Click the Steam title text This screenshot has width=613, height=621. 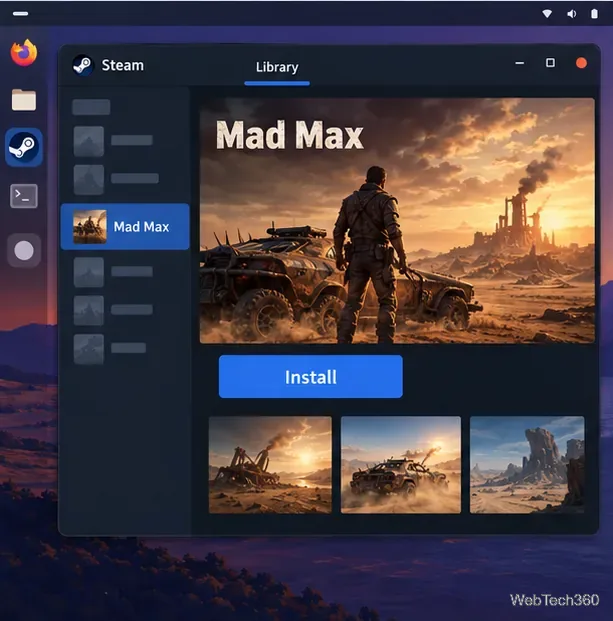click(122, 65)
